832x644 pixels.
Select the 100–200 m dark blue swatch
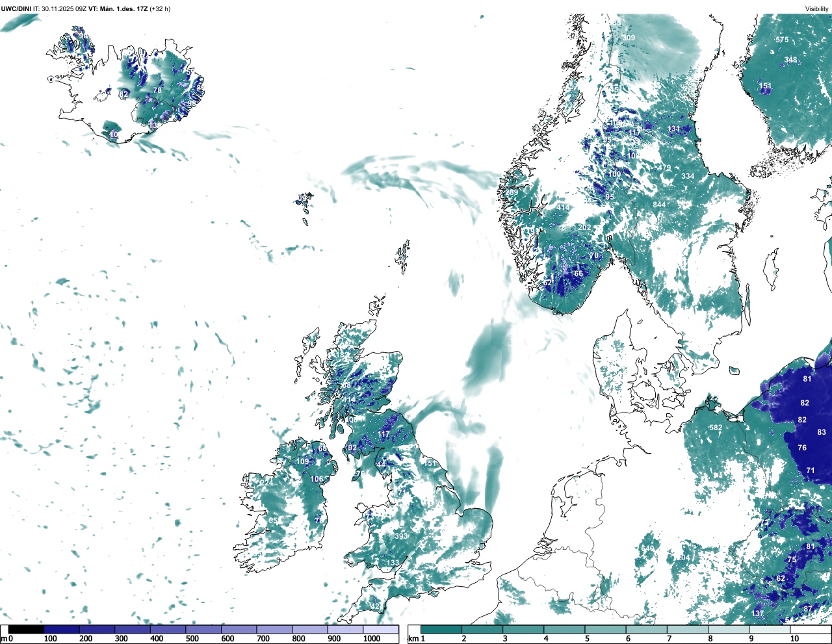coord(62,630)
